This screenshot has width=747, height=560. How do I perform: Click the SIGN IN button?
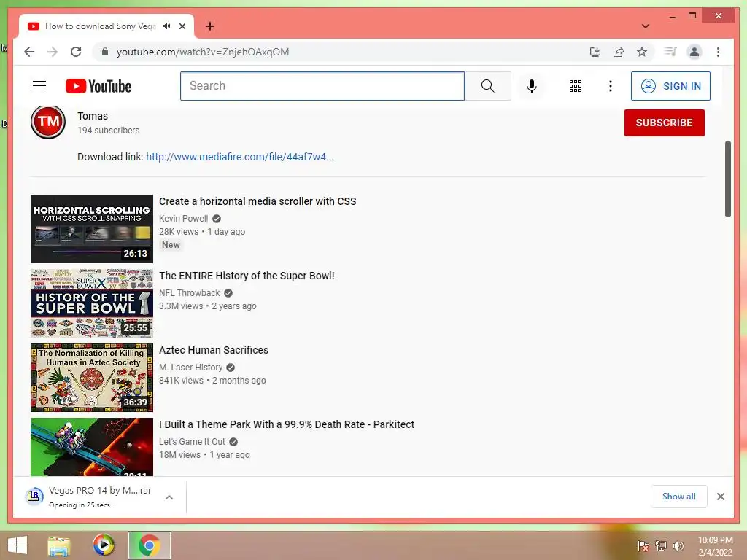[670, 86]
